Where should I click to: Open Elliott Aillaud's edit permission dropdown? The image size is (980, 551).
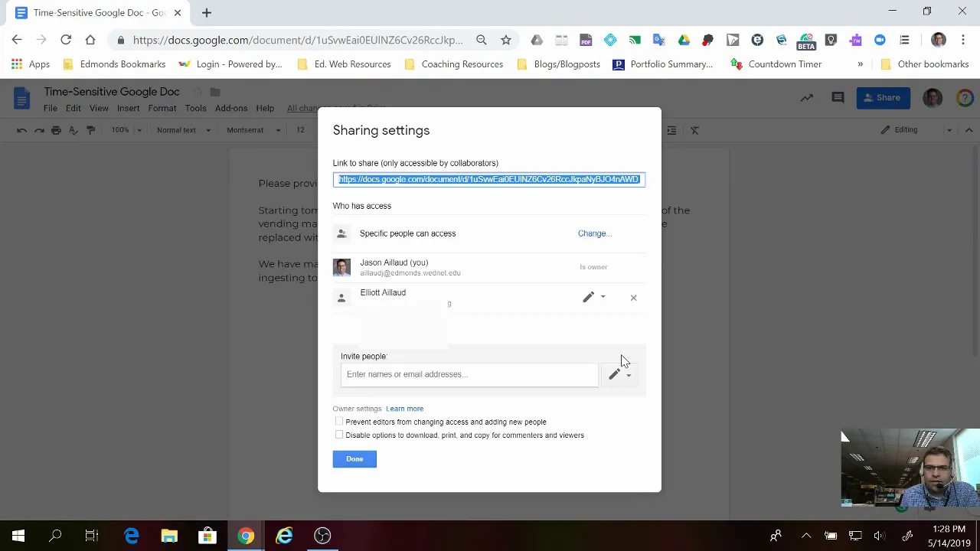593,297
